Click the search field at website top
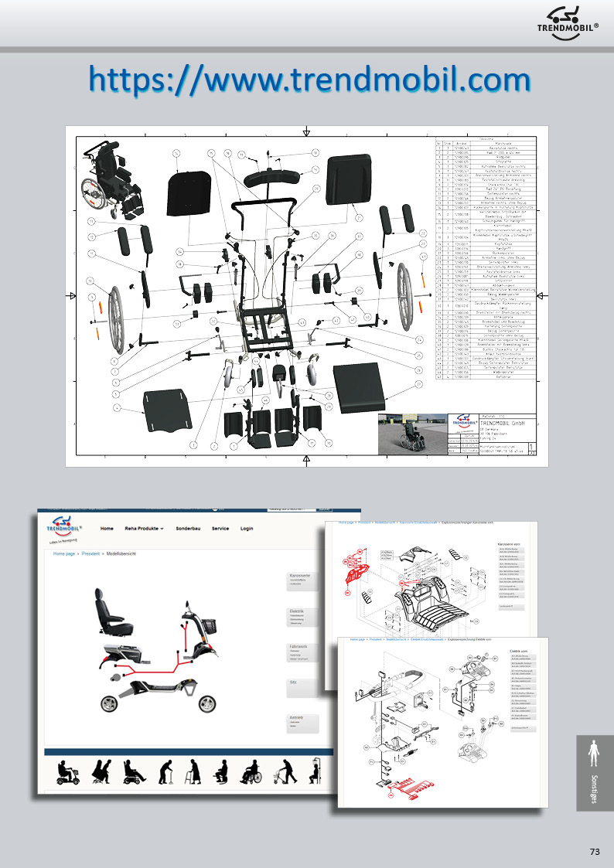 click(292, 509)
